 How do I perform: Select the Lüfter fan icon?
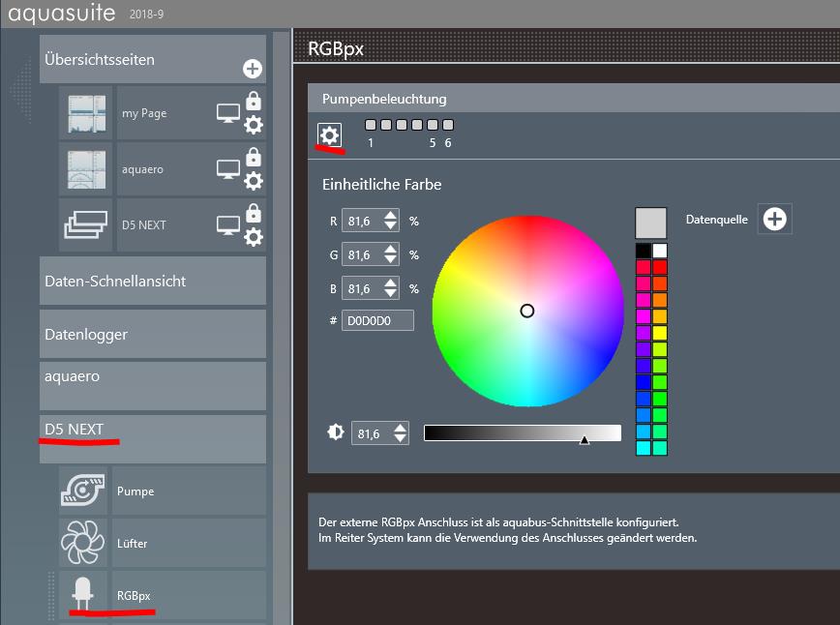(82, 543)
